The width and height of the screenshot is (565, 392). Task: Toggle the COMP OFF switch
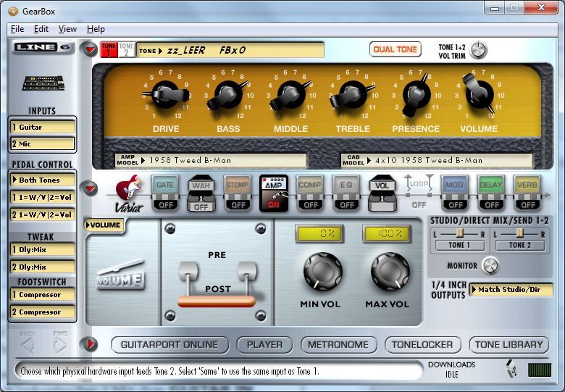click(x=311, y=204)
